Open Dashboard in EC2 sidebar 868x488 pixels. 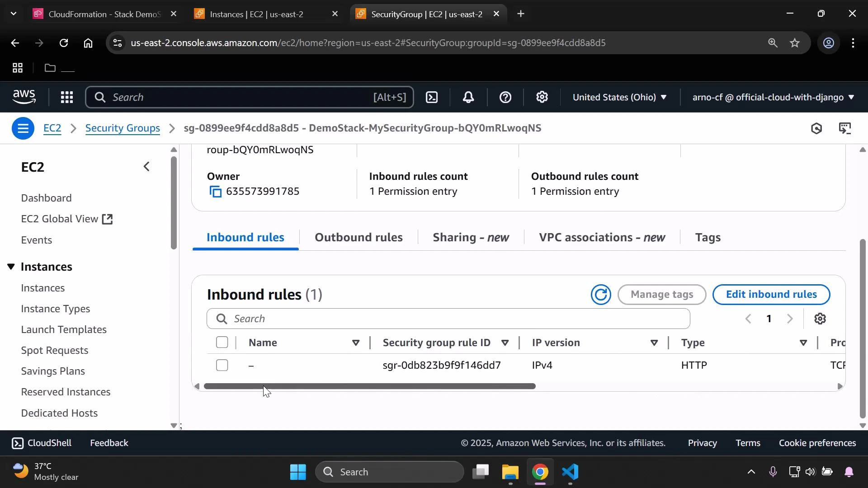(x=46, y=198)
